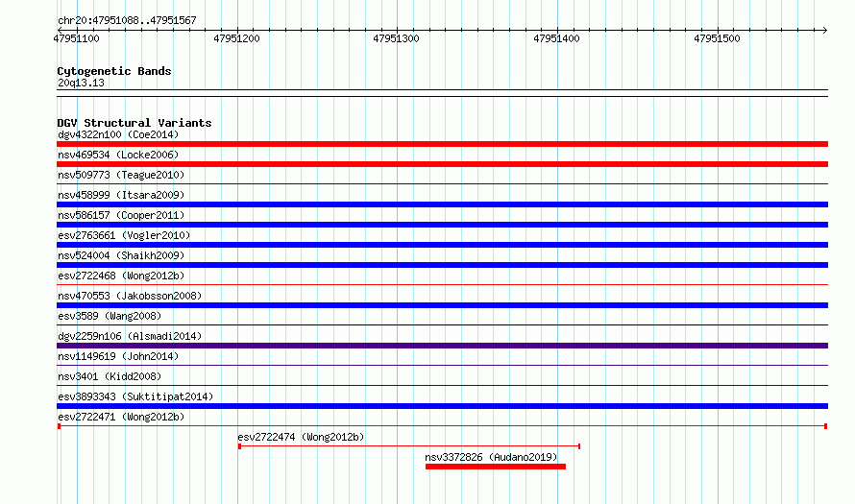
Task: Click the DGV Structural Variants track heading
Action: pyautogui.click(x=134, y=123)
